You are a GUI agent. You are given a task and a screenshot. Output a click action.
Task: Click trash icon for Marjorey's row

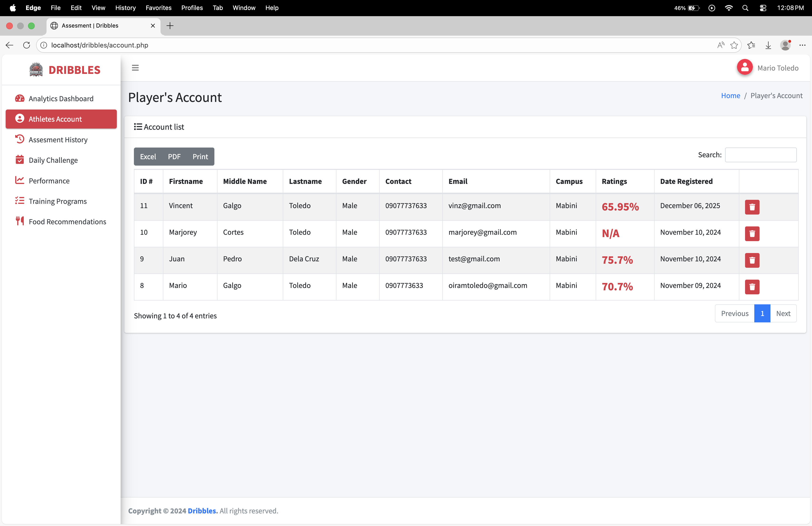(752, 234)
